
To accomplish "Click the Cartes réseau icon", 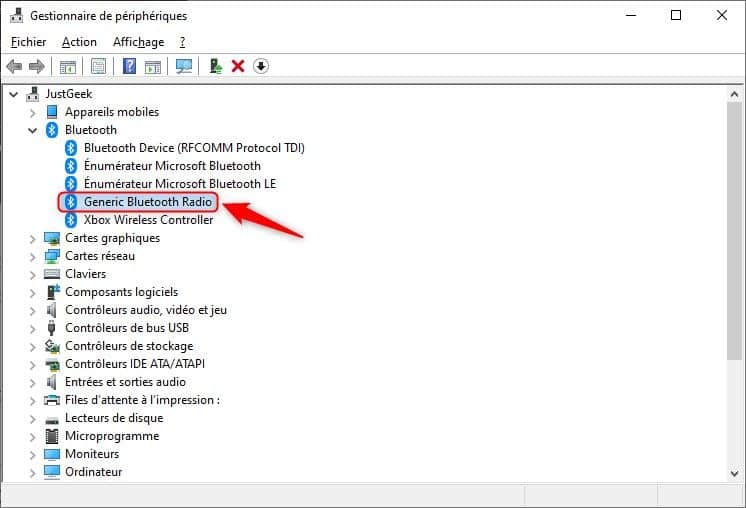I will (x=52, y=256).
